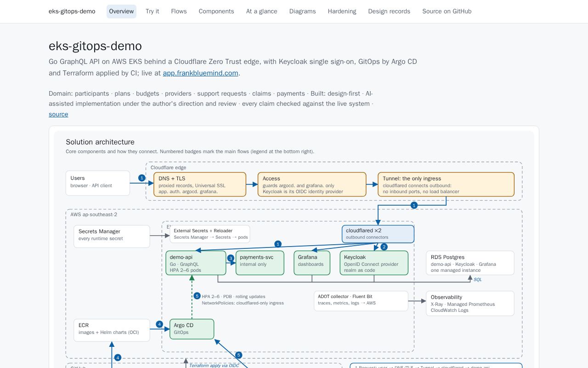Click the Solution architecture heading
Screen dimensions: 588x368
point(100,142)
